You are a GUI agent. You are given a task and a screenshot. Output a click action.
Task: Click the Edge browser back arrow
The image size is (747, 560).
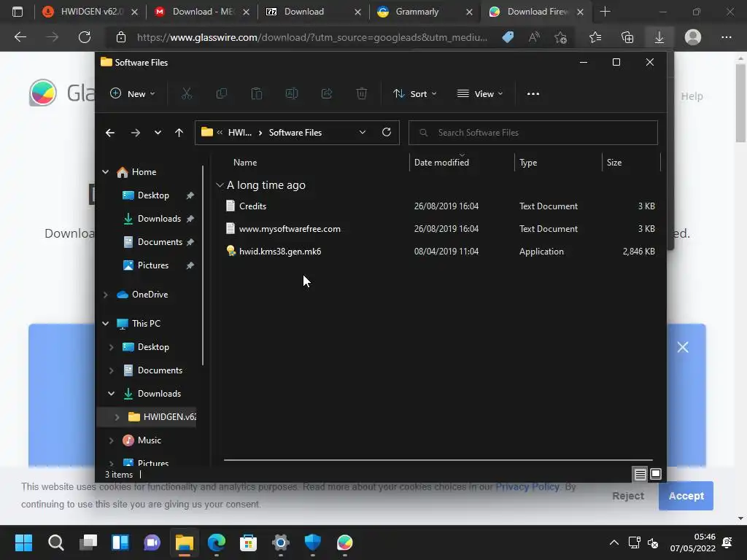point(20,36)
